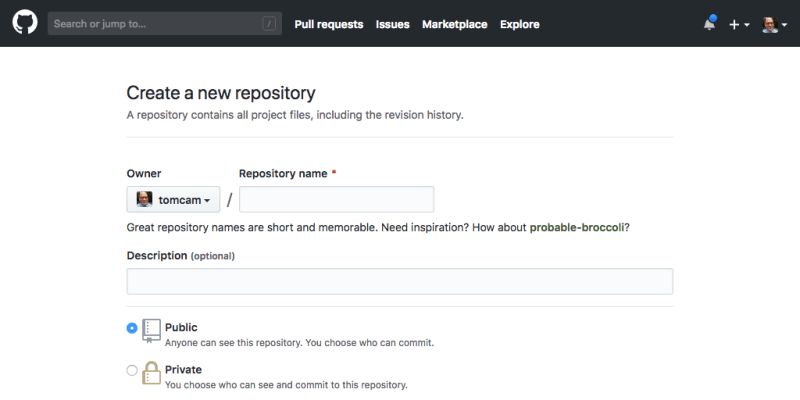Click the Repository name input field
The image size is (800, 400).
[337, 199]
